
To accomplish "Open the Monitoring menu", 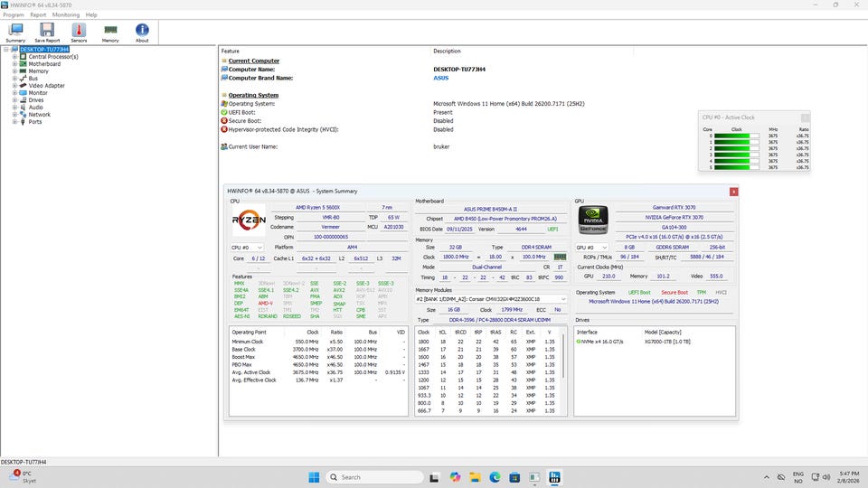I will click(65, 15).
